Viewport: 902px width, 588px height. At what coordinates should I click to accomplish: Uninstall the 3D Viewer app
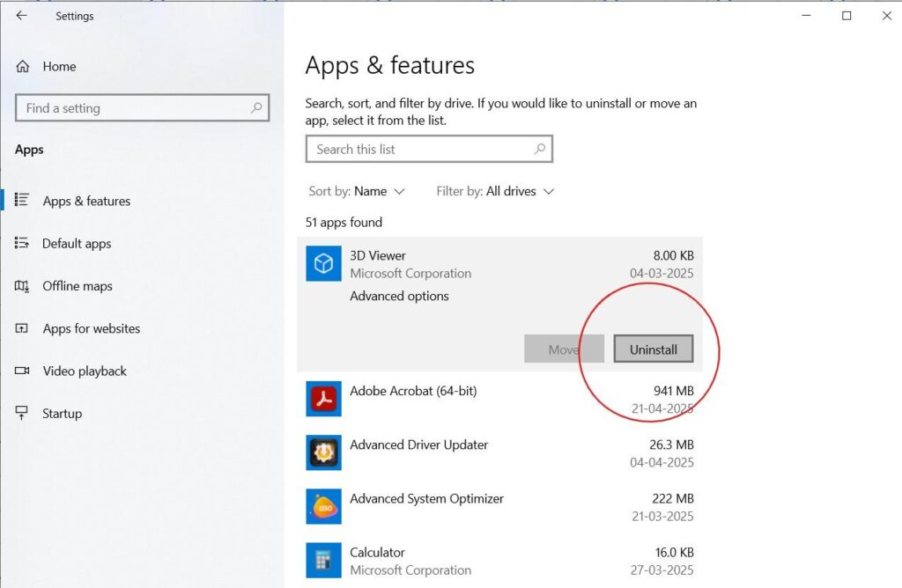[654, 349]
